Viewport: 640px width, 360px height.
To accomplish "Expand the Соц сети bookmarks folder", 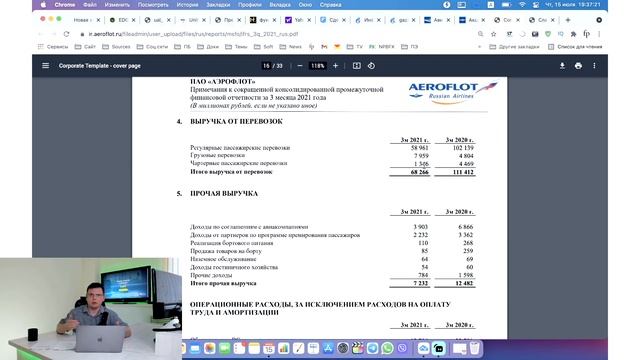I will [x=152, y=47].
